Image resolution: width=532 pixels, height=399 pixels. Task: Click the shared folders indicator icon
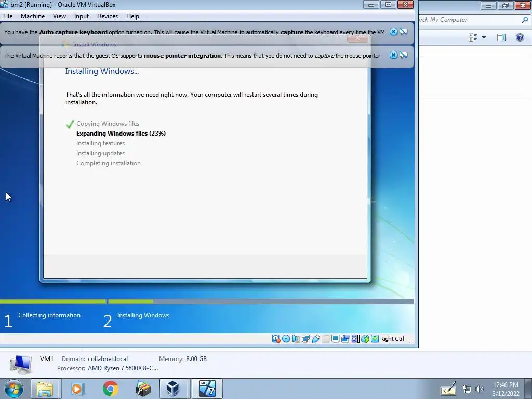point(325,339)
